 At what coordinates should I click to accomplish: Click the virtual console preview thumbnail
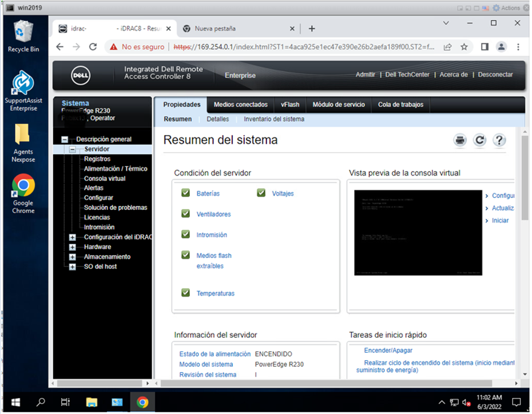418,233
